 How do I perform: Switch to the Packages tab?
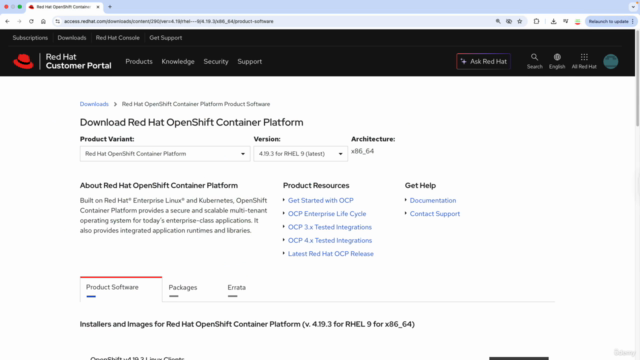[x=183, y=288]
